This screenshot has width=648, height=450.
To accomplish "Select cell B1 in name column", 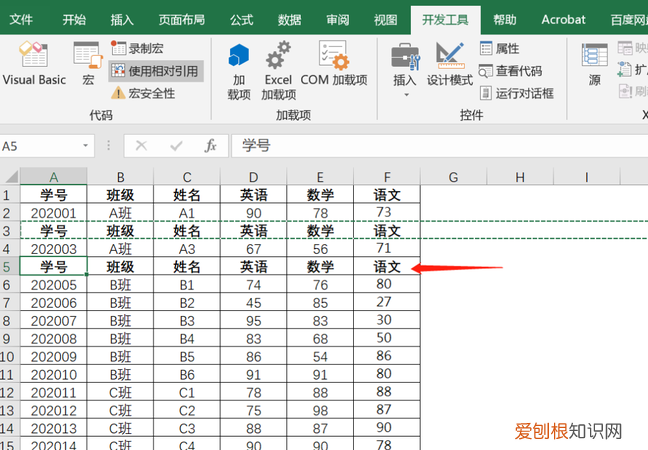I will (187, 285).
